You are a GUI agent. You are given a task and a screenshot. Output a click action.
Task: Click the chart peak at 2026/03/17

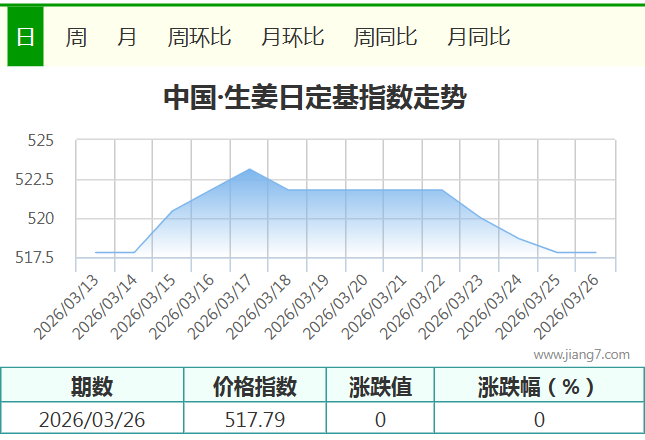[x=249, y=169]
